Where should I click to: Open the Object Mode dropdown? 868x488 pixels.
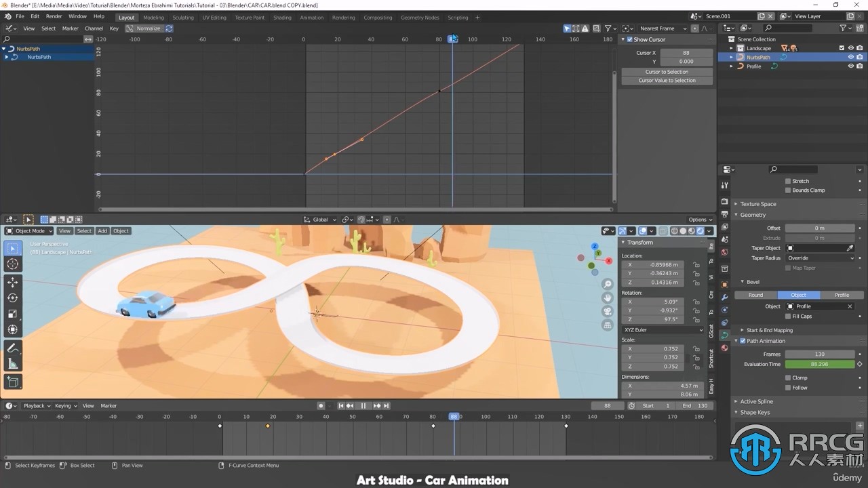[30, 230]
